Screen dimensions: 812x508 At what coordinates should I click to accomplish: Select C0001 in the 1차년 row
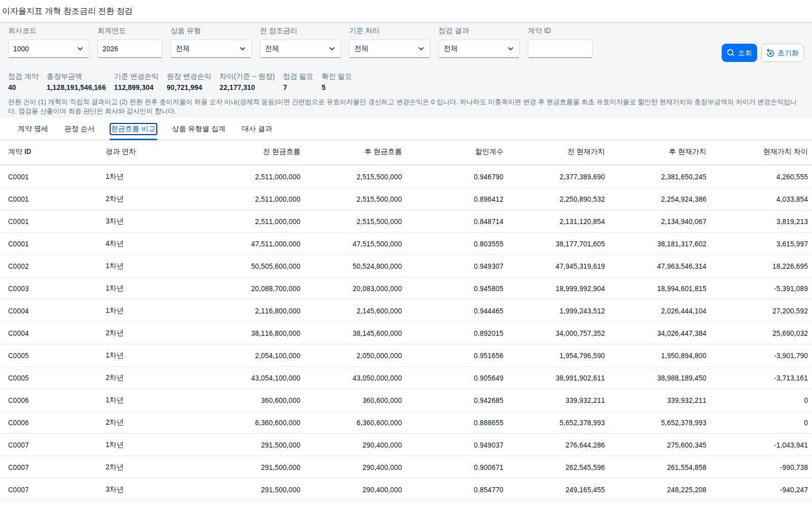[19, 177]
